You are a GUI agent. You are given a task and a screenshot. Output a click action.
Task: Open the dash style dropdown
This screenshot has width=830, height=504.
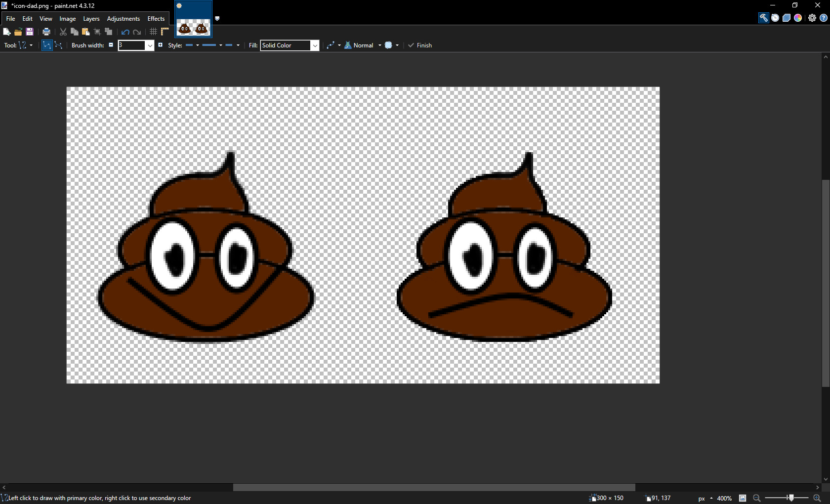pos(212,45)
